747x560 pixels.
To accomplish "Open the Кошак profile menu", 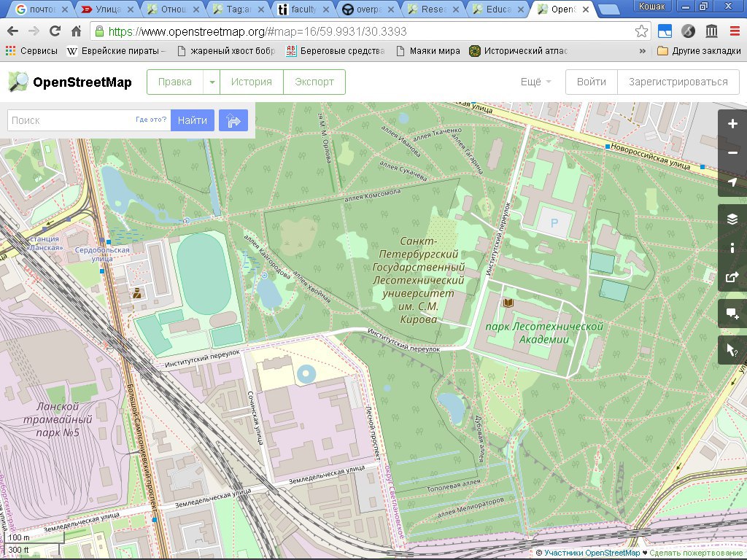I will 651,6.
